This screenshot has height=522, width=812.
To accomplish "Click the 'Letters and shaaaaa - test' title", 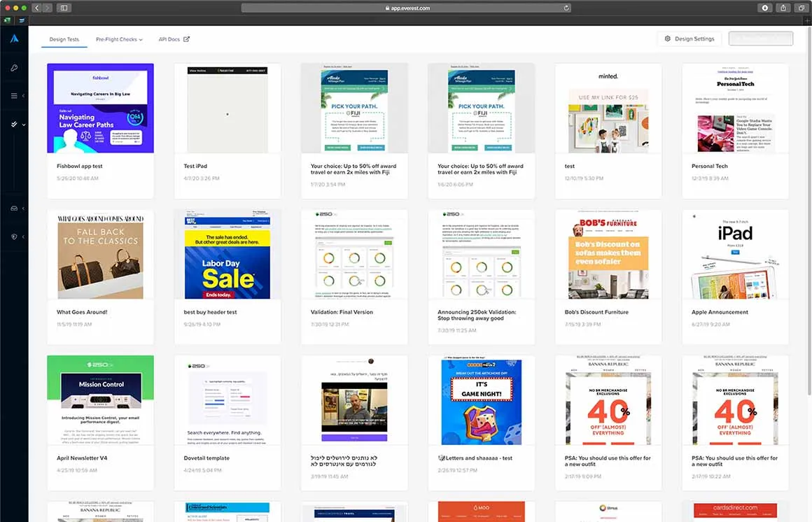I will coord(475,458).
